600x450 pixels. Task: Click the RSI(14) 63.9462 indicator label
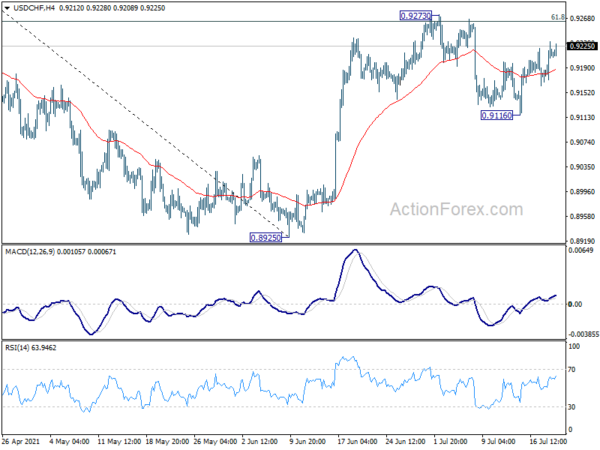31,348
